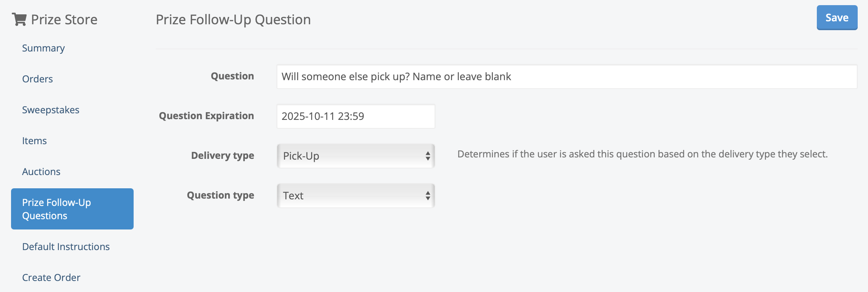Click the Prize Store heading text

64,19
